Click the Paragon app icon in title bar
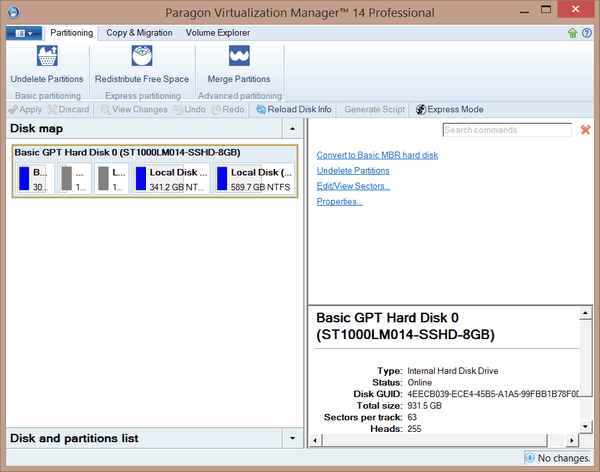 click(x=14, y=13)
